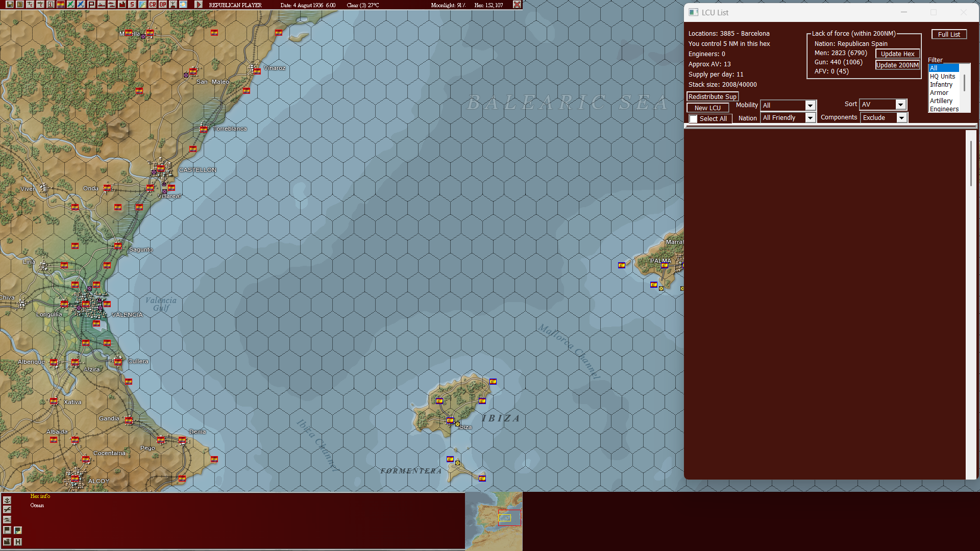
Task: Enable the Select All checkbox
Action: click(x=693, y=118)
